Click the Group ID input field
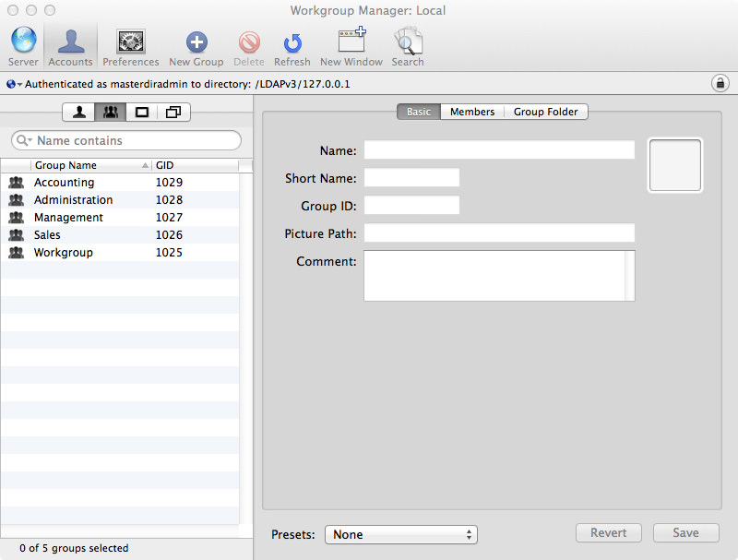Image resolution: width=738 pixels, height=560 pixels. (x=411, y=205)
